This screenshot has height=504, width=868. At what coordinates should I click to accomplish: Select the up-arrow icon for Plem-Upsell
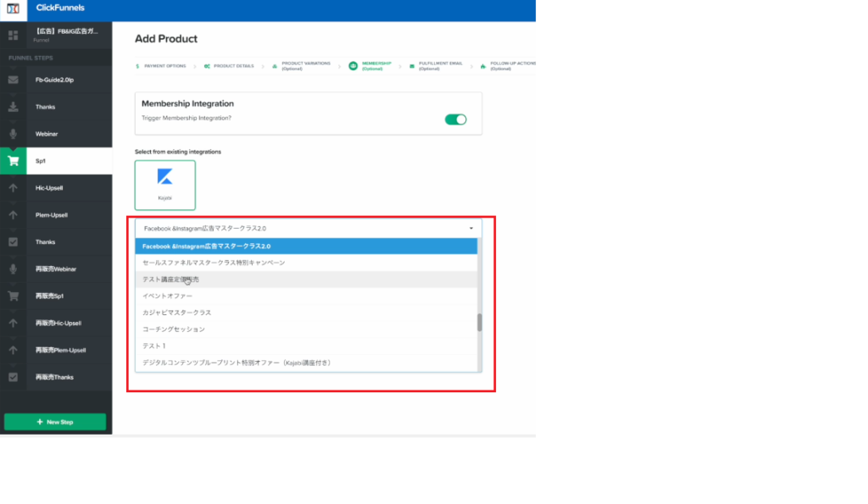click(x=13, y=215)
